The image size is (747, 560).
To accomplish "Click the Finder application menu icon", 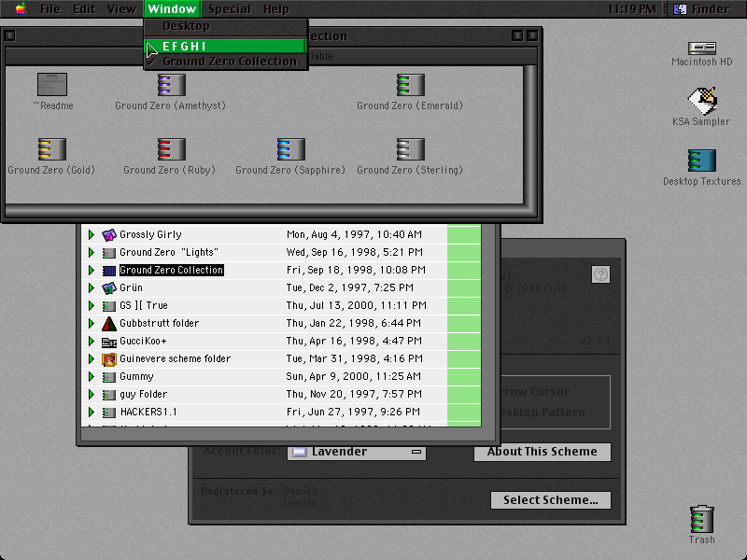I will pos(681,8).
